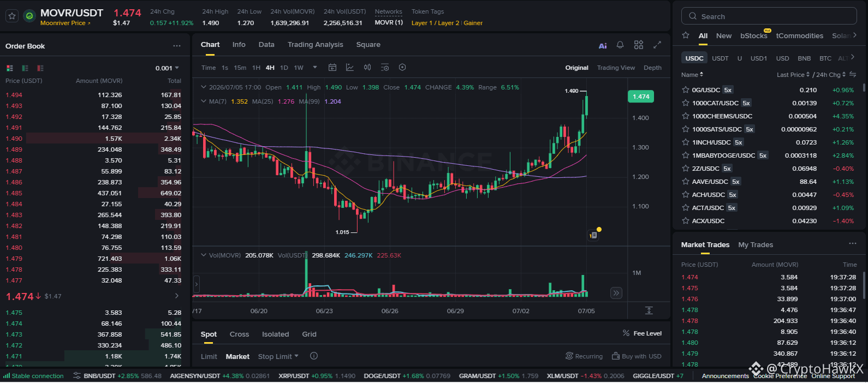
Task: Click the market search input field
Action: click(769, 16)
